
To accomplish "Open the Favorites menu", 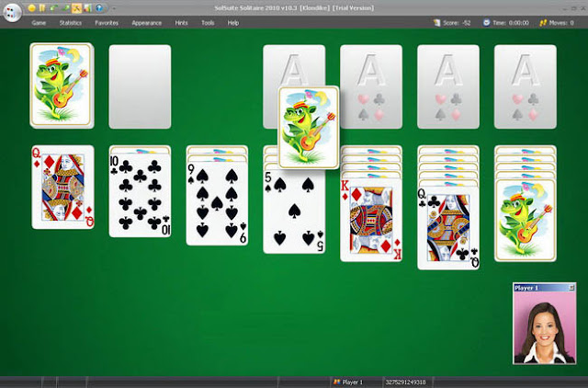I will tap(107, 23).
